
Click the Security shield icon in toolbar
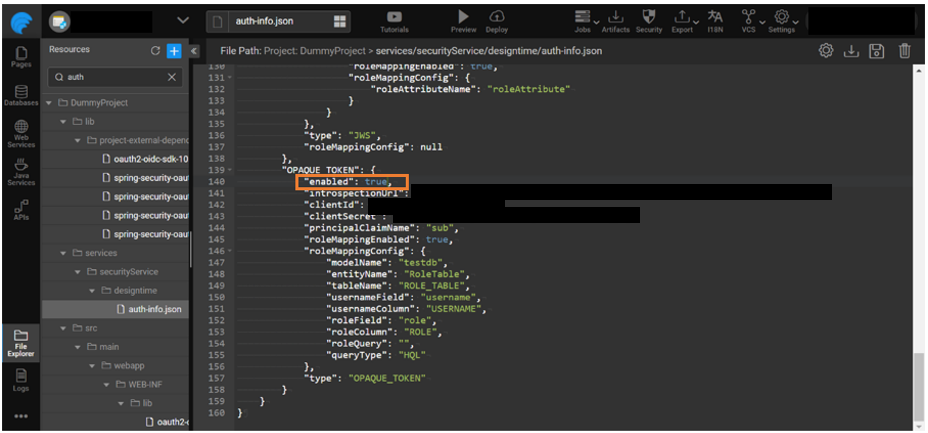tap(649, 20)
